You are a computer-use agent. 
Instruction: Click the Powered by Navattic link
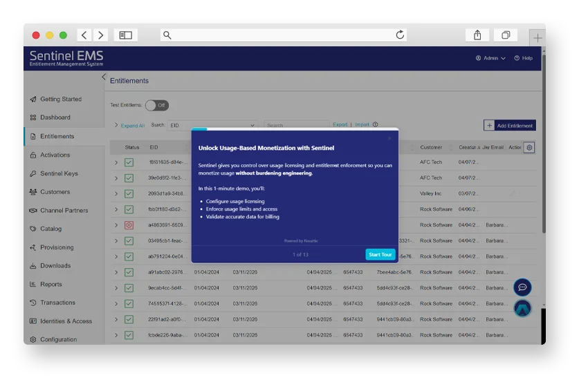301,241
